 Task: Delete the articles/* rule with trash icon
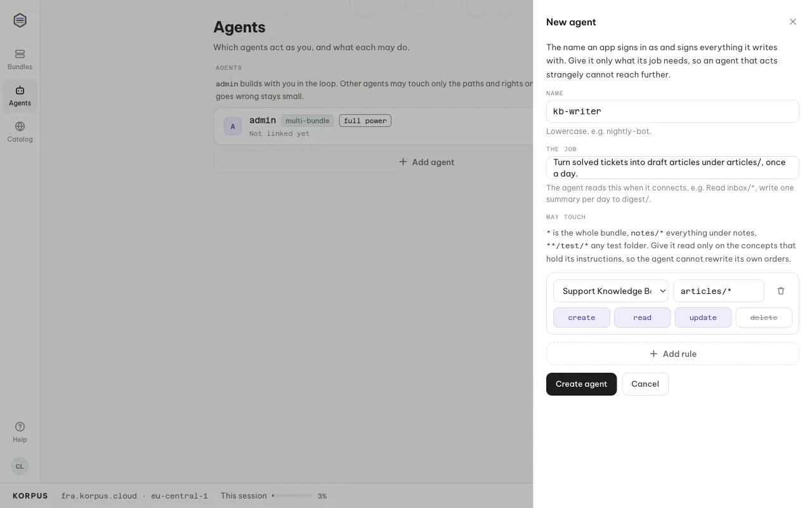tap(781, 291)
